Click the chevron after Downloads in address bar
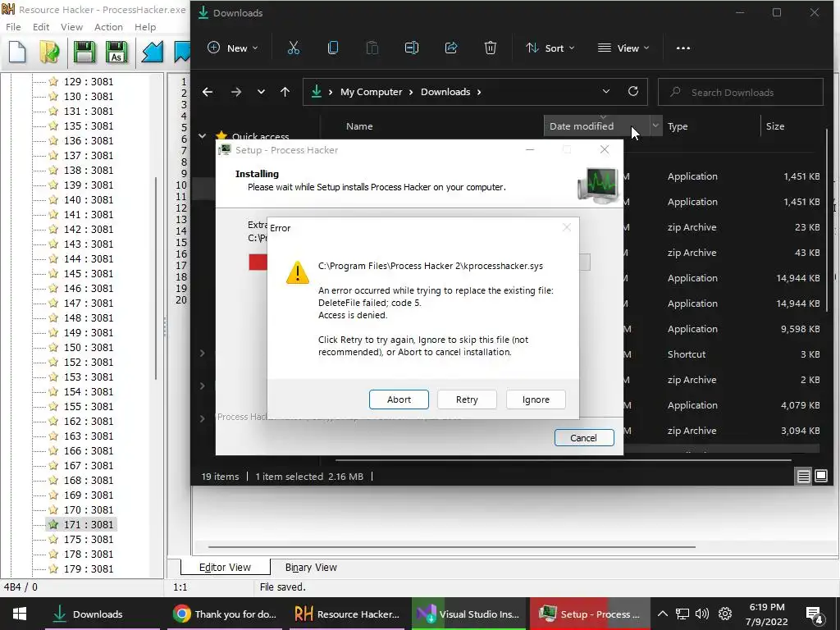The width and height of the screenshot is (840, 630). [x=479, y=92]
